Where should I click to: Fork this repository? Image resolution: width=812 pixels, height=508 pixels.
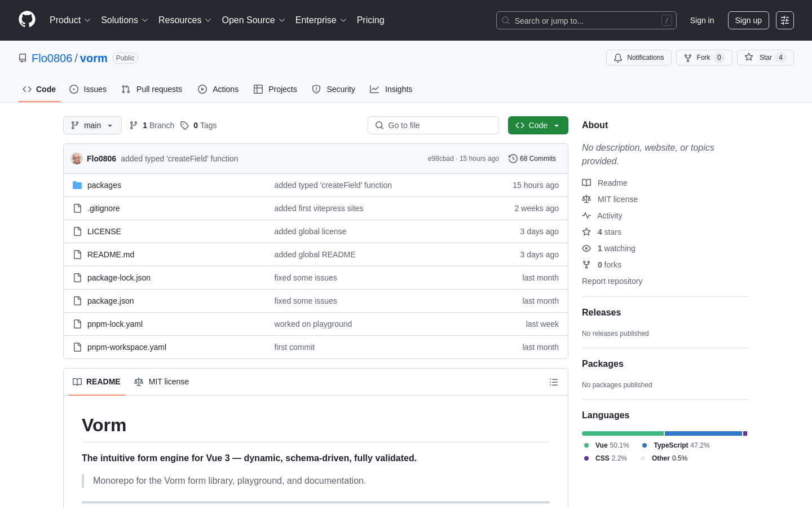click(x=704, y=58)
